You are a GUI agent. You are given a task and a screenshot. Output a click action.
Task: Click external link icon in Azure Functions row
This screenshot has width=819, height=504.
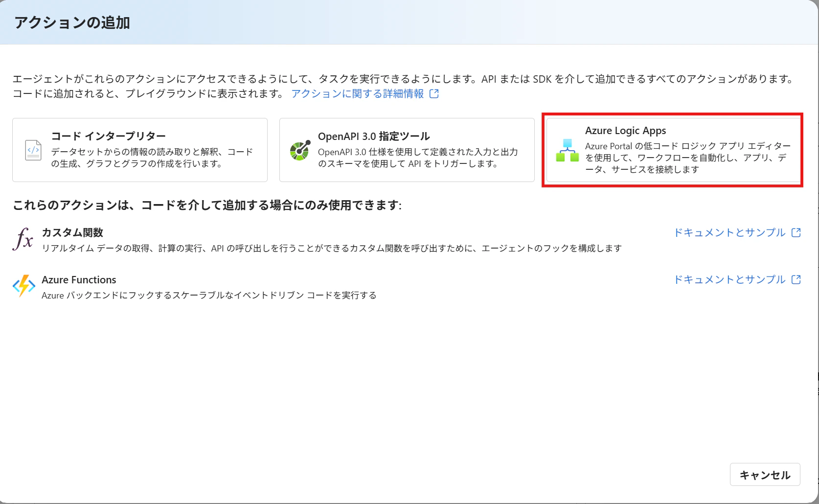(796, 279)
